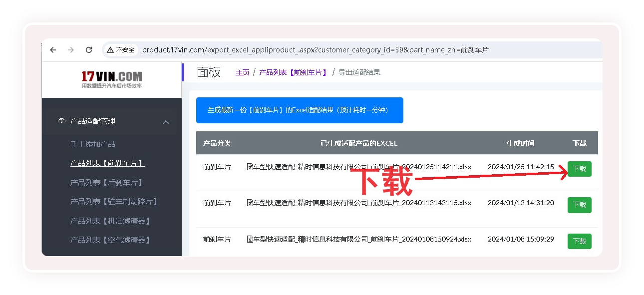Viewport: 644px width, 295px height.
Task: Click 产品列表【前刹车片】 breadcrumb link
Action: click(x=294, y=72)
